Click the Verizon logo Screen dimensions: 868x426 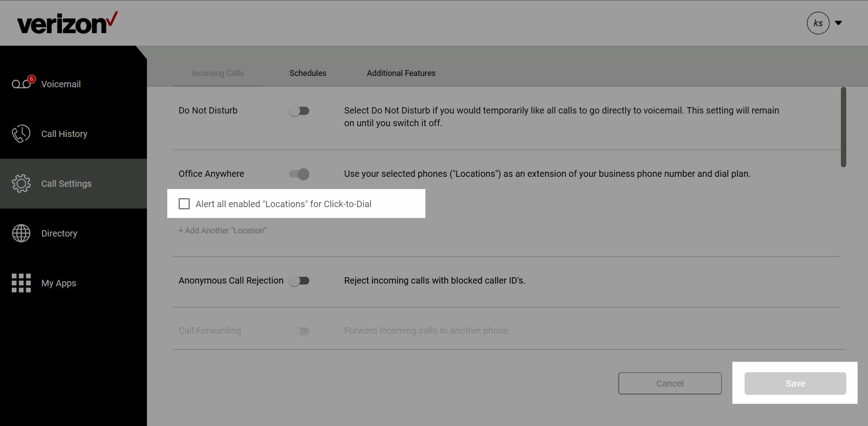(x=67, y=24)
